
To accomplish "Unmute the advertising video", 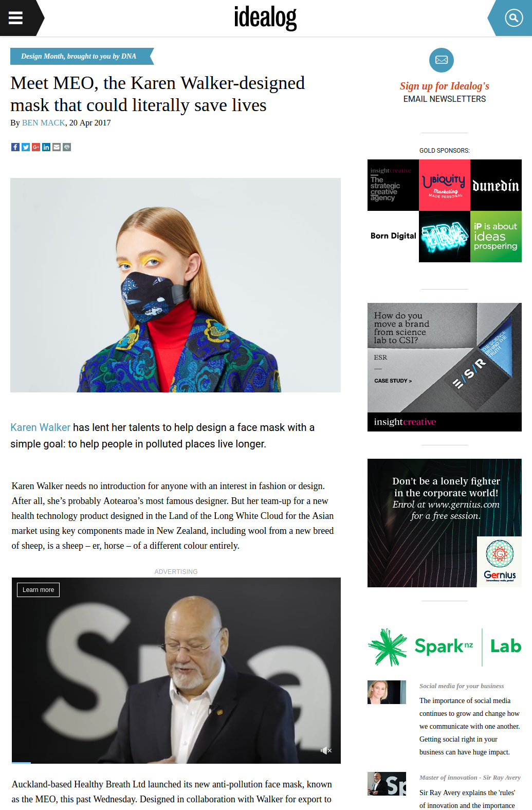I will tap(326, 750).
